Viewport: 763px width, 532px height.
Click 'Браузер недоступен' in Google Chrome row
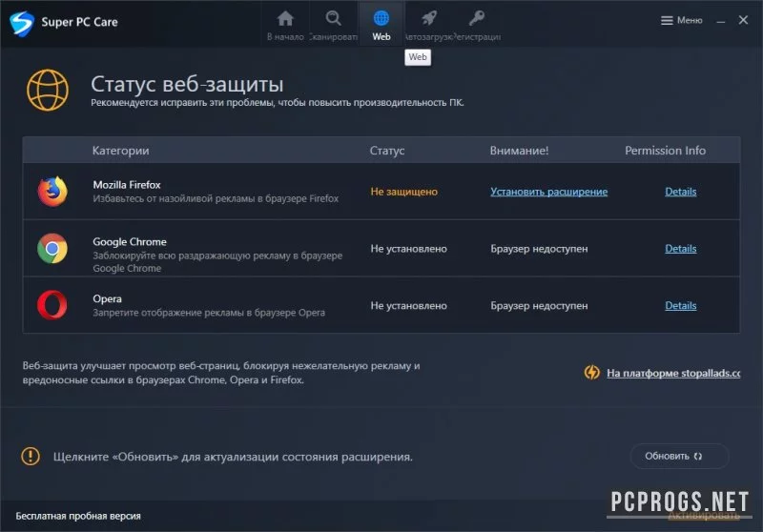539,249
